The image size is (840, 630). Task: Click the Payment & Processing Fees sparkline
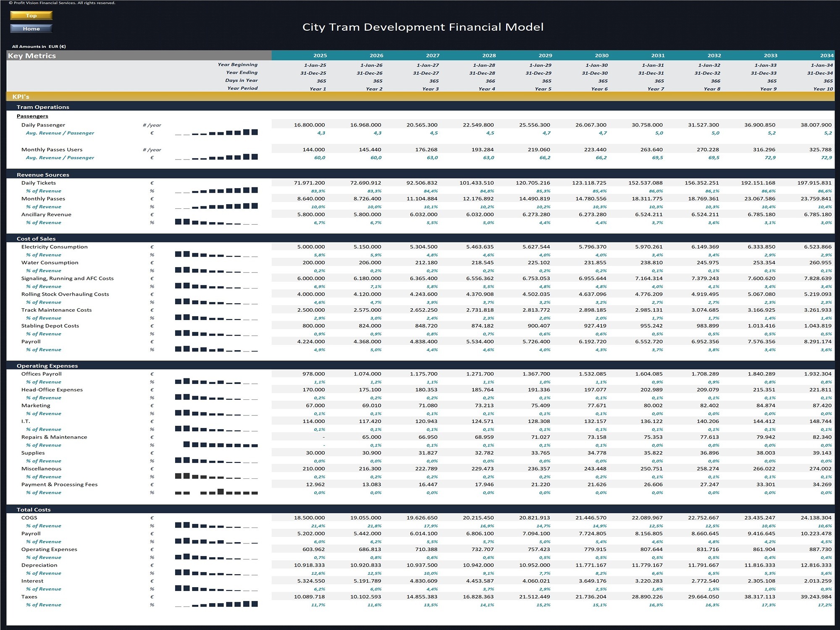pyautogui.click(x=216, y=492)
